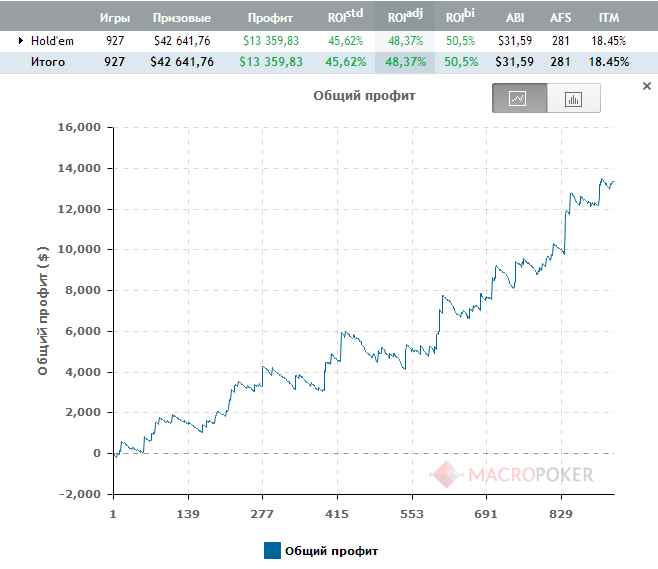Sort by the Призовые column header
The image size is (658, 569).
(182, 18)
